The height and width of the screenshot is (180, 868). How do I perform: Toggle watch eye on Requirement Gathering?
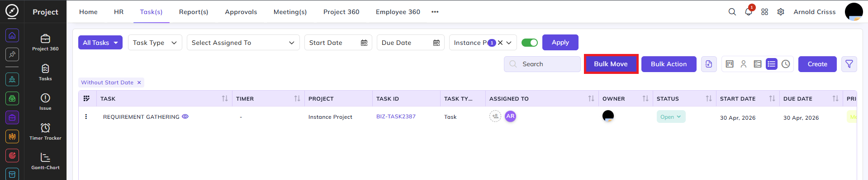[x=185, y=117]
